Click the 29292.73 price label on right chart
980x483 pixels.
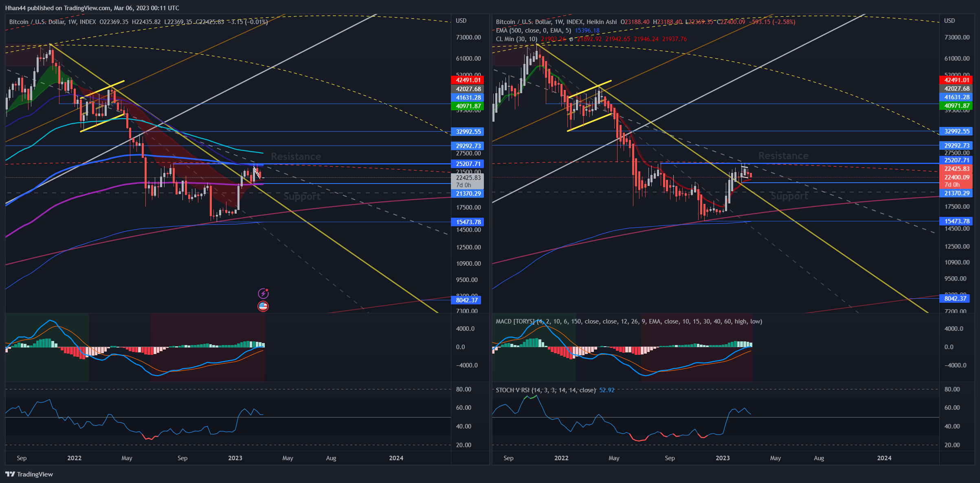coord(956,145)
